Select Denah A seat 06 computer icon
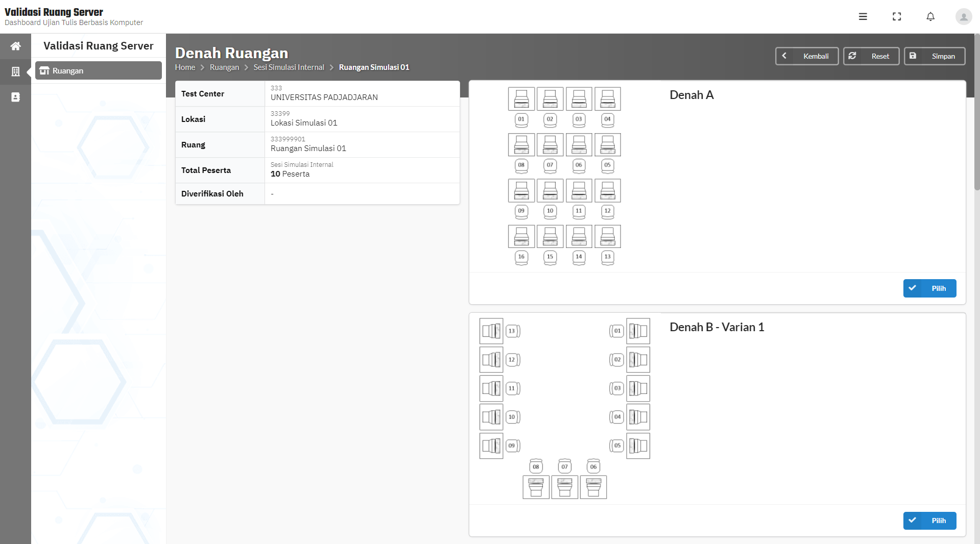Viewport: 980px width, 544px height. click(579, 145)
